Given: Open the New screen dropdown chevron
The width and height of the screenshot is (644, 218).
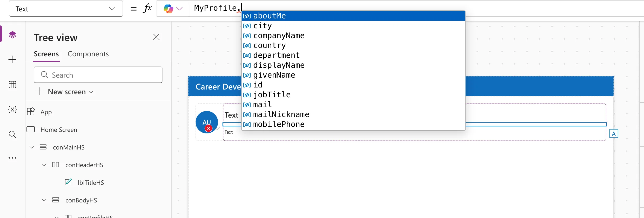Looking at the screenshot, I should pyautogui.click(x=91, y=92).
